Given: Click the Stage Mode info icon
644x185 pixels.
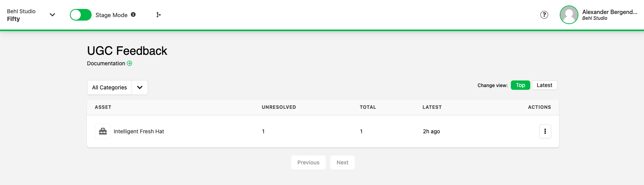Looking at the screenshot, I should point(133,15).
